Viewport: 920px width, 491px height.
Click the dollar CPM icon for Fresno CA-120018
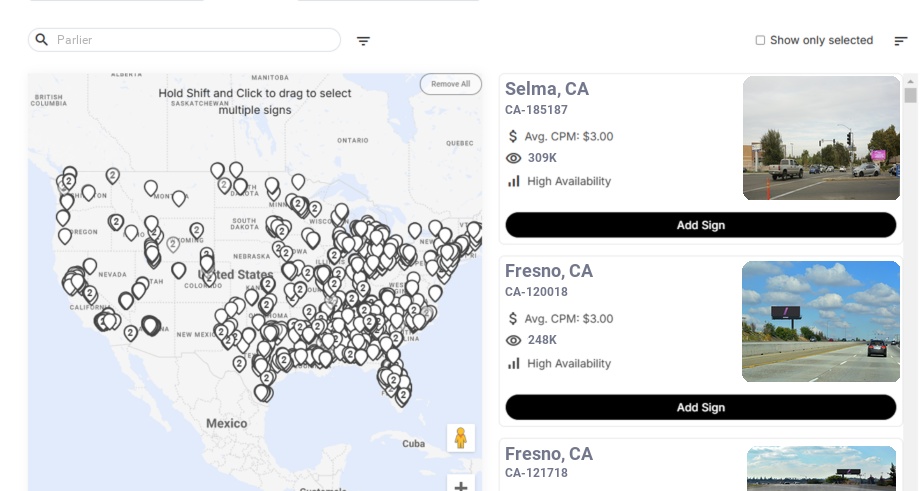coord(514,319)
